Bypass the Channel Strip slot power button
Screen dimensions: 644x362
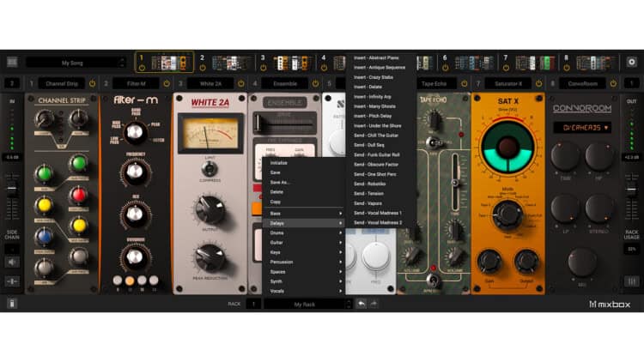[93, 84]
